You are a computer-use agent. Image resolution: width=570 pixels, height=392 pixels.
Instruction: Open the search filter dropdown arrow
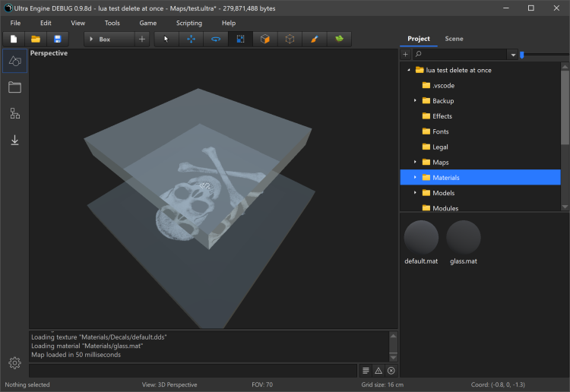[x=513, y=55]
